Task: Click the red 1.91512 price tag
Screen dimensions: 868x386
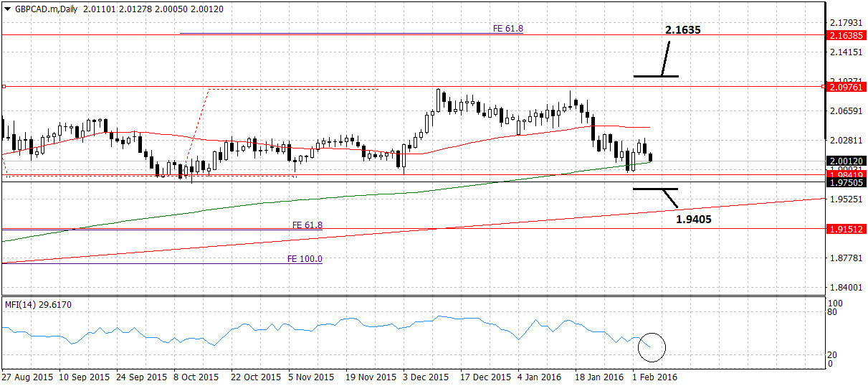Action: 846,229
